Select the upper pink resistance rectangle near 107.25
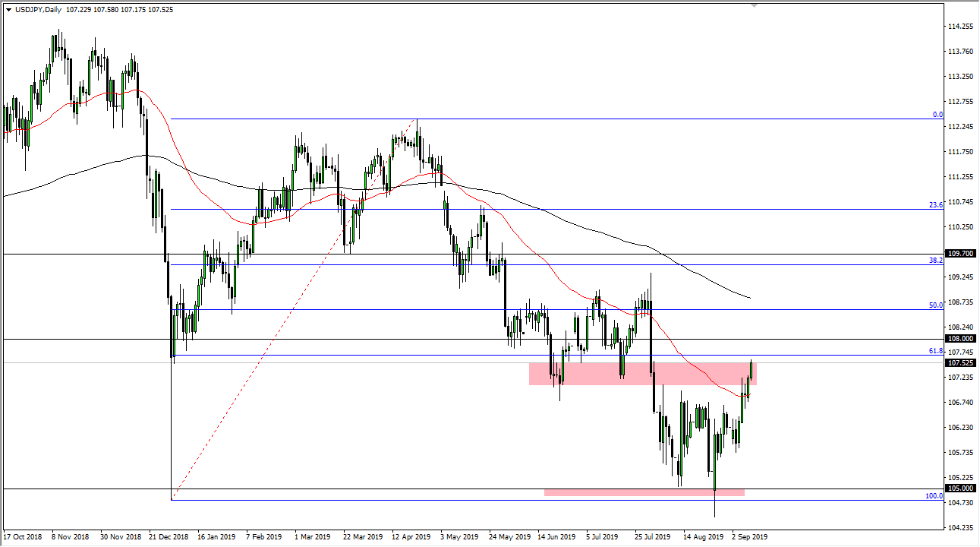Viewport: 980px width, 547px height. click(x=642, y=373)
